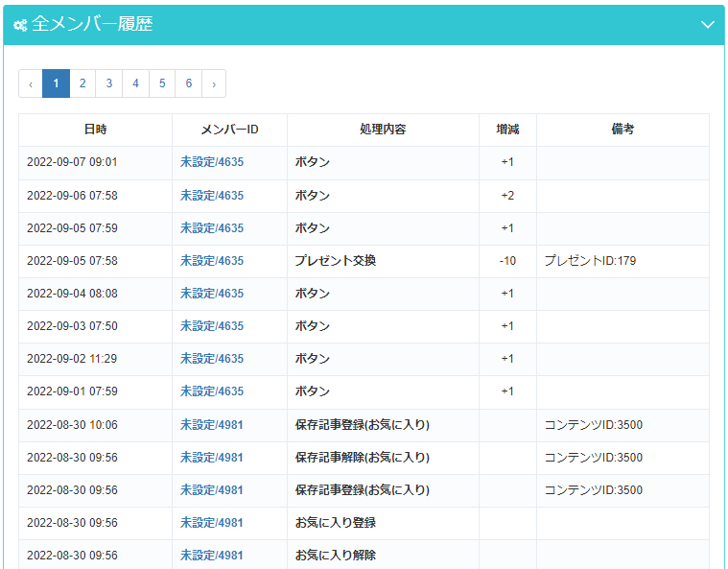The image size is (728, 569).
Task: Click the 処理内容 column header
Action: [x=383, y=130]
